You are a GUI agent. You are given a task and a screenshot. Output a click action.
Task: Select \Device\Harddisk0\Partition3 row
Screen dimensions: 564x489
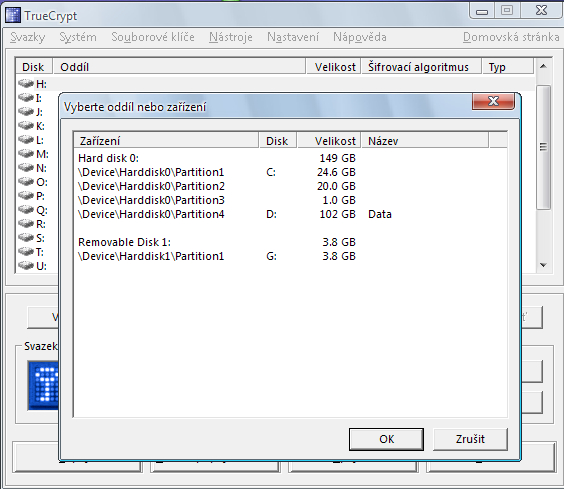[x=290, y=200]
